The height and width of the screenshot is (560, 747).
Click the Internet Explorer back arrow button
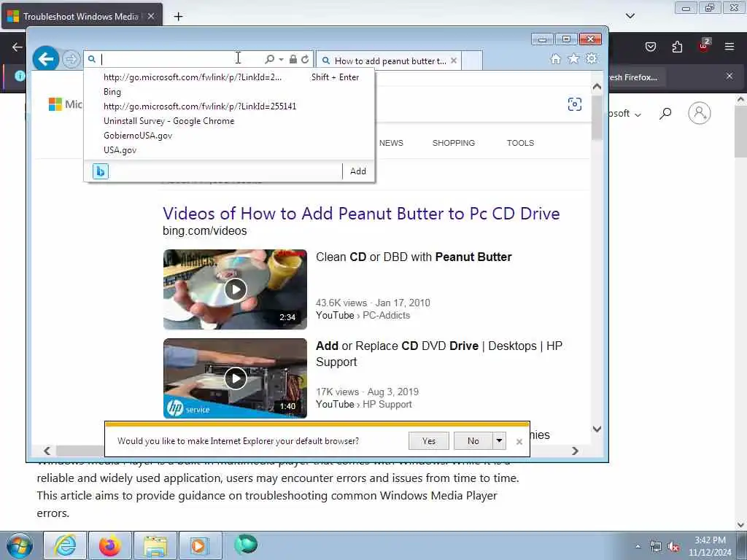pyautogui.click(x=46, y=59)
